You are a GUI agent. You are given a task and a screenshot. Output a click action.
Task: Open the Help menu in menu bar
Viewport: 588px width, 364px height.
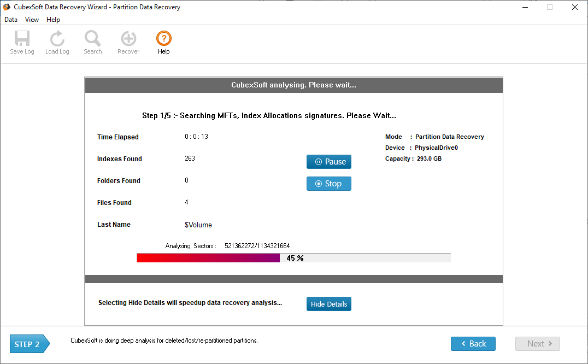[x=53, y=20]
